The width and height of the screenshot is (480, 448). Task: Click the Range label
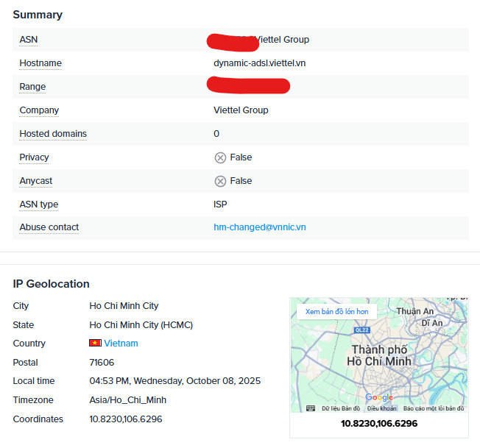tap(32, 87)
